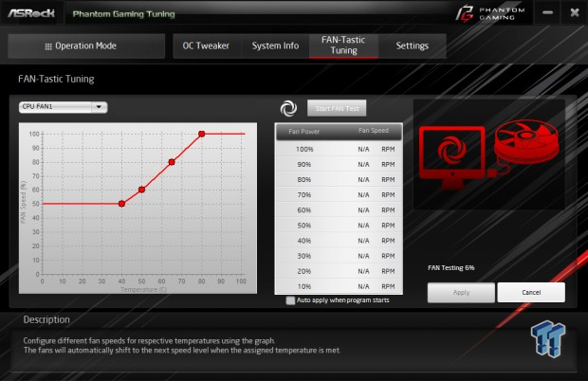Select the 20% fan power row
Screen dimensions: 588x381
click(x=339, y=271)
